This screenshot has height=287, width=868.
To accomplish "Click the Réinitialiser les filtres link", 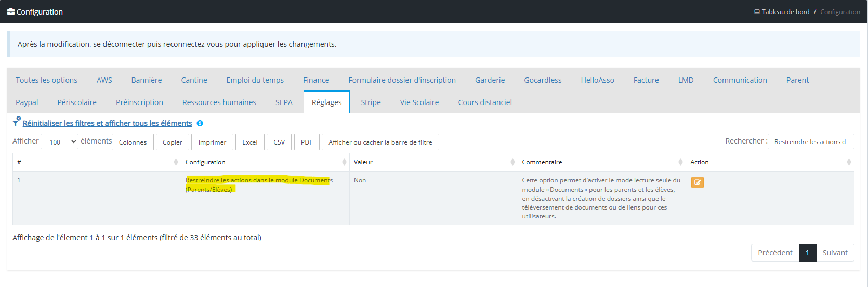I will (x=107, y=123).
